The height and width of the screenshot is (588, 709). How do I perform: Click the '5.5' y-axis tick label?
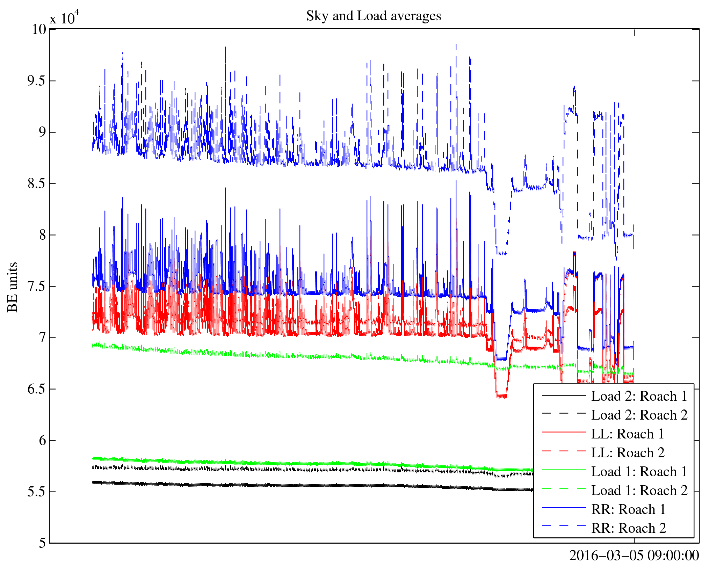tap(36, 492)
